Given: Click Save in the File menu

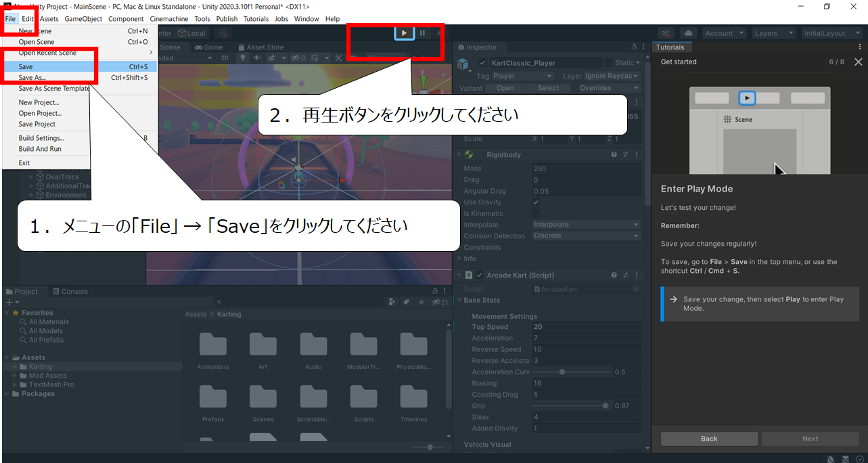Looking at the screenshot, I should coord(80,67).
